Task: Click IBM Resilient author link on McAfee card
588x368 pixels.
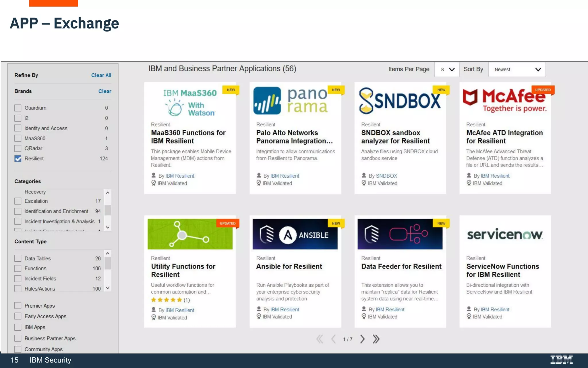Action: [x=495, y=176]
